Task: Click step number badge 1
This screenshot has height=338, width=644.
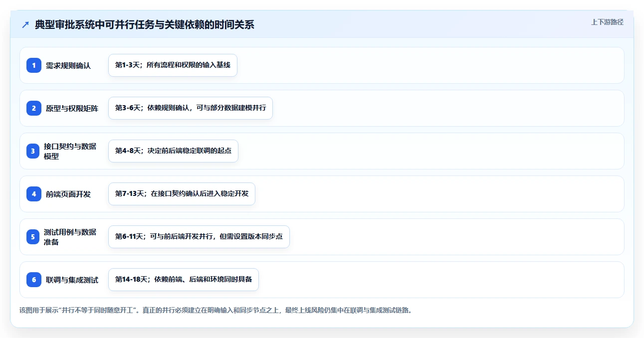Action: (34, 65)
